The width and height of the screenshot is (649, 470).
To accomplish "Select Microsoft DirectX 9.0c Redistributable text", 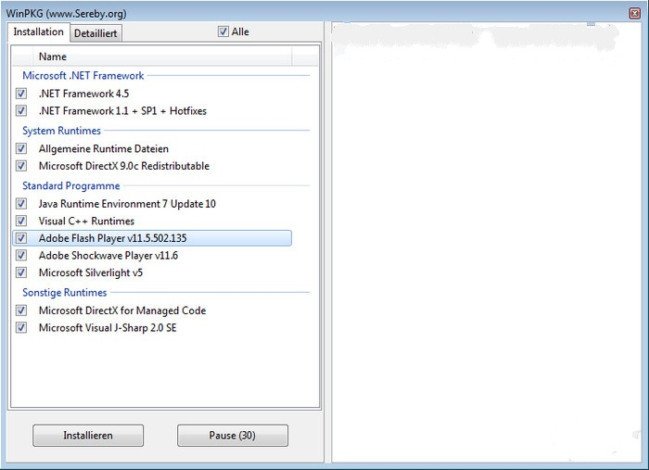I will point(124,166).
